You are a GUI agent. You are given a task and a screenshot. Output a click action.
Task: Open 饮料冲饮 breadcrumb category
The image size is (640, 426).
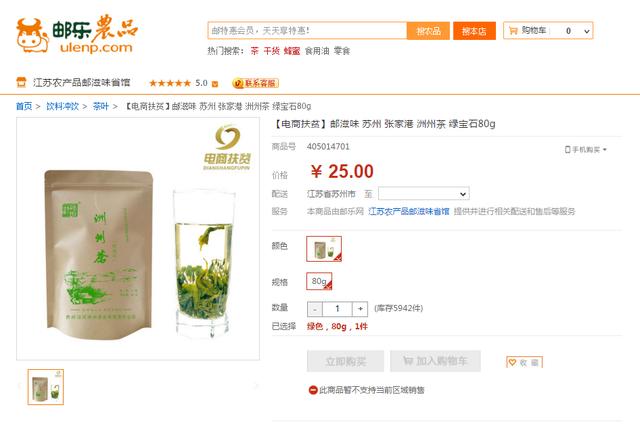(x=62, y=106)
